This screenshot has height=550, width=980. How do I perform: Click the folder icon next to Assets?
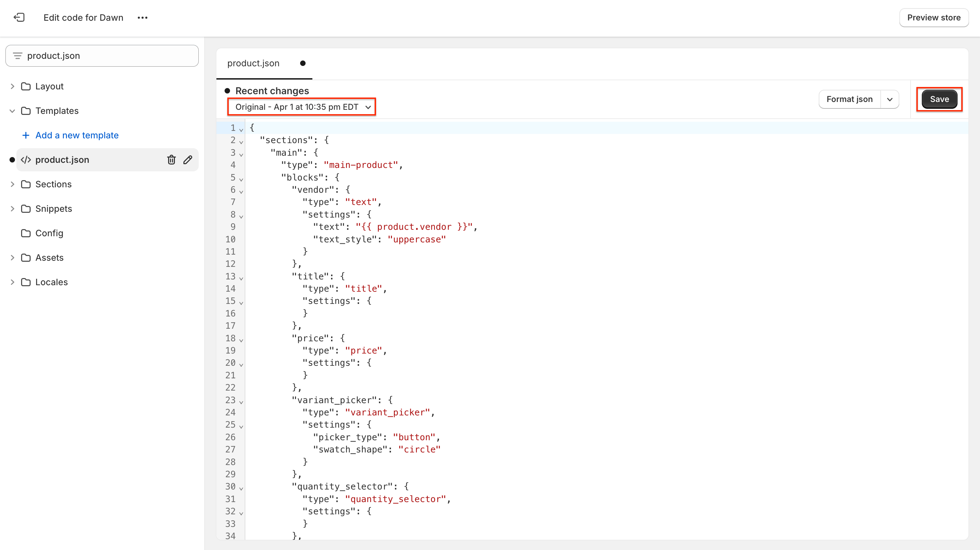tap(25, 257)
